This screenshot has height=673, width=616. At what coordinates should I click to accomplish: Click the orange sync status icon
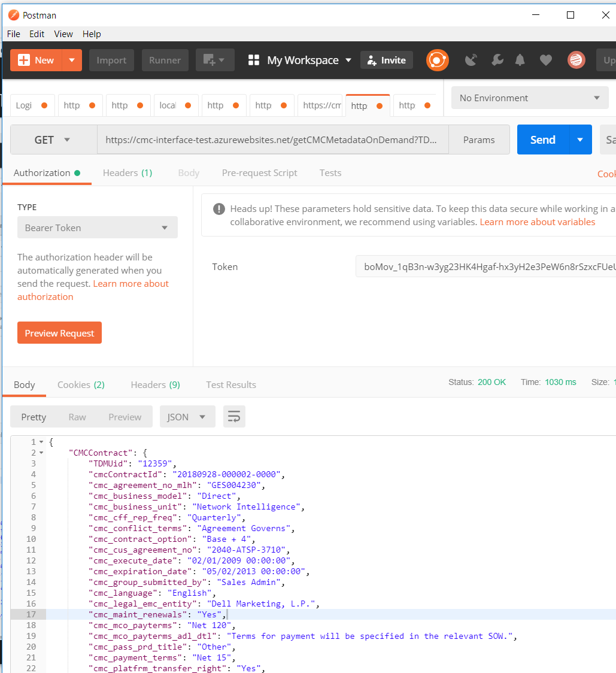click(x=438, y=60)
